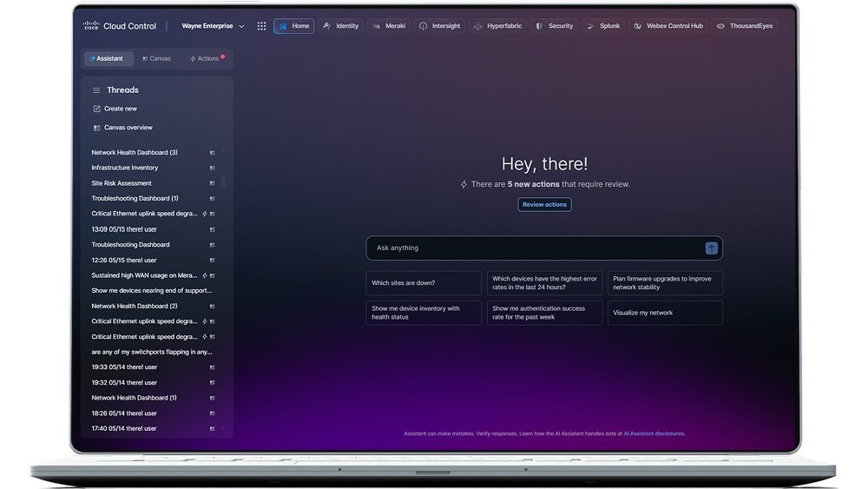Open the Security tab
The height and width of the screenshot is (489, 868).
click(554, 26)
